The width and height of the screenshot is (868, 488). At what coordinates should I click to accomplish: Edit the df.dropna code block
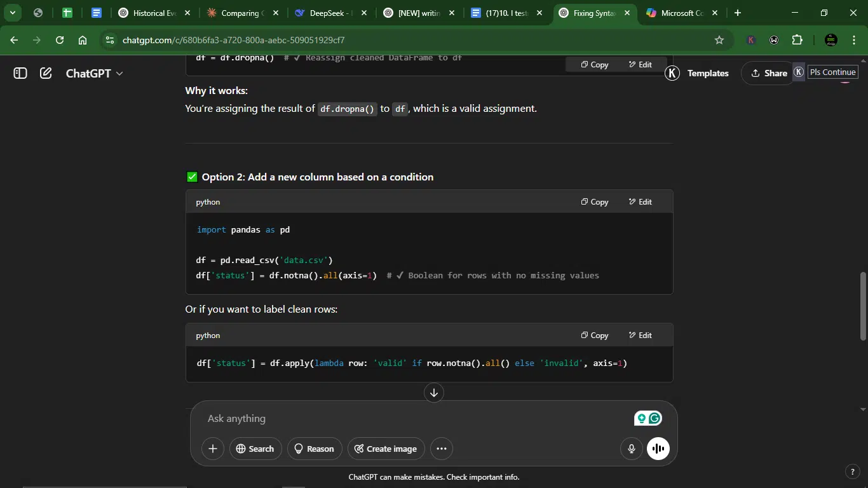click(x=641, y=64)
